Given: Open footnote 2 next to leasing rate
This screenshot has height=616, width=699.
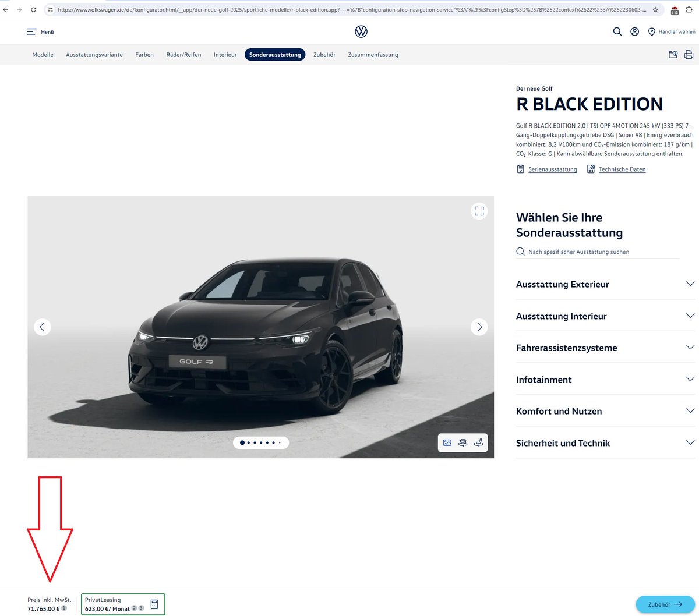Looking at the screenshot, I should (x=134, y=608).
